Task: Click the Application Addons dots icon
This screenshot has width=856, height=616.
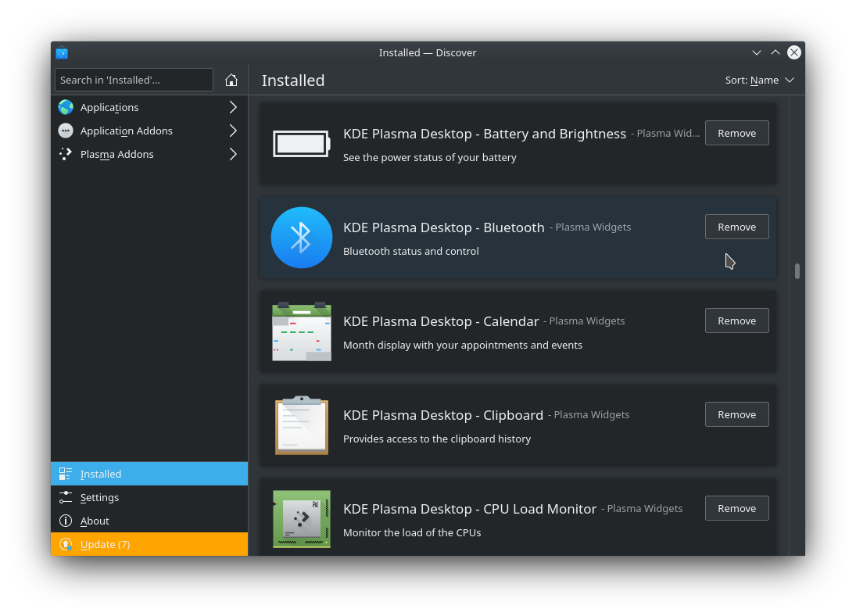Action: pyautogui.click(x=66, y=131)
